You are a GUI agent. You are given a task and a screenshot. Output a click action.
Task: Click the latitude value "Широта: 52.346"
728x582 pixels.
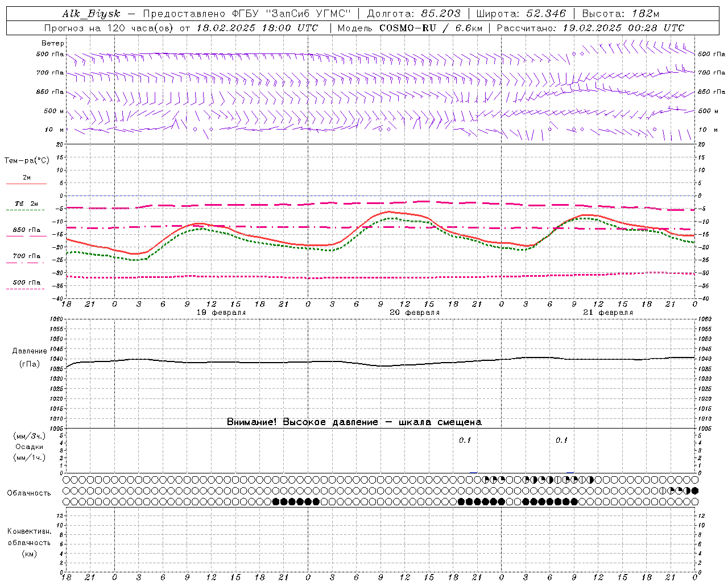tap(521, 14)
